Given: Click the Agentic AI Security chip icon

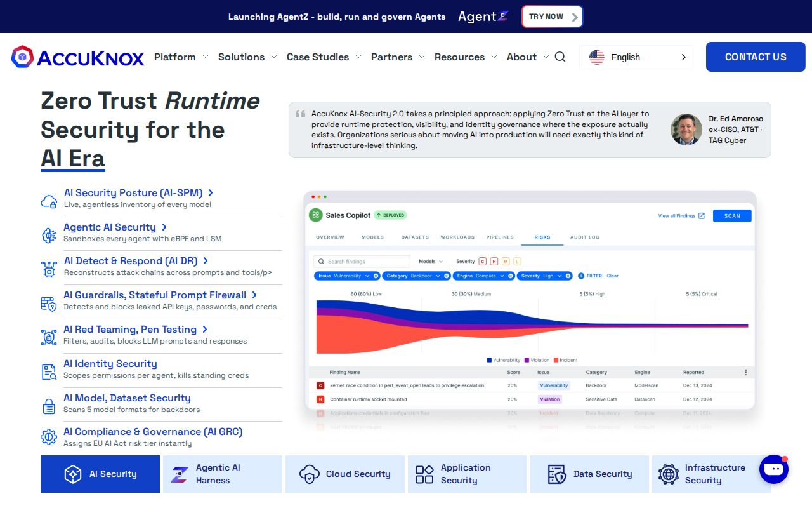Looking at the screenshot, I should click(x=49, y=235).
